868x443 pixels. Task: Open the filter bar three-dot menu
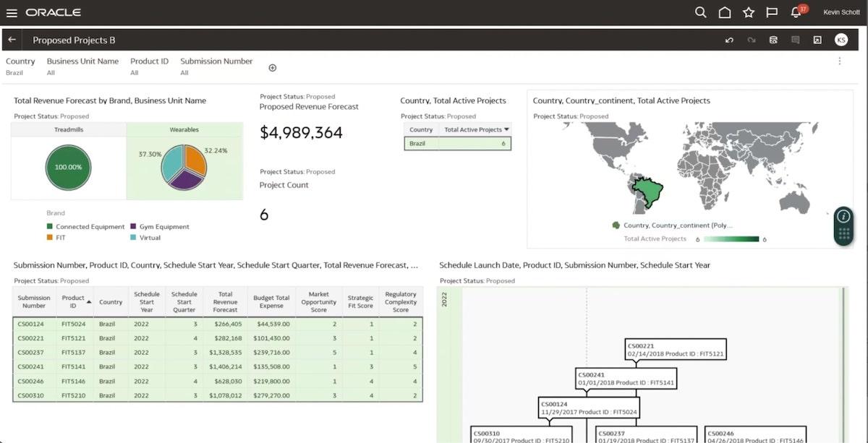pyautogui.click(x=840, y=61)
